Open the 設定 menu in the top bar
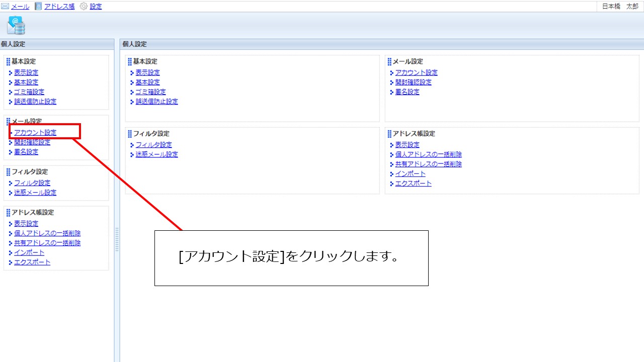Image resolution: width=644 pixels, height=362 pixels. [x=96, y=7]
